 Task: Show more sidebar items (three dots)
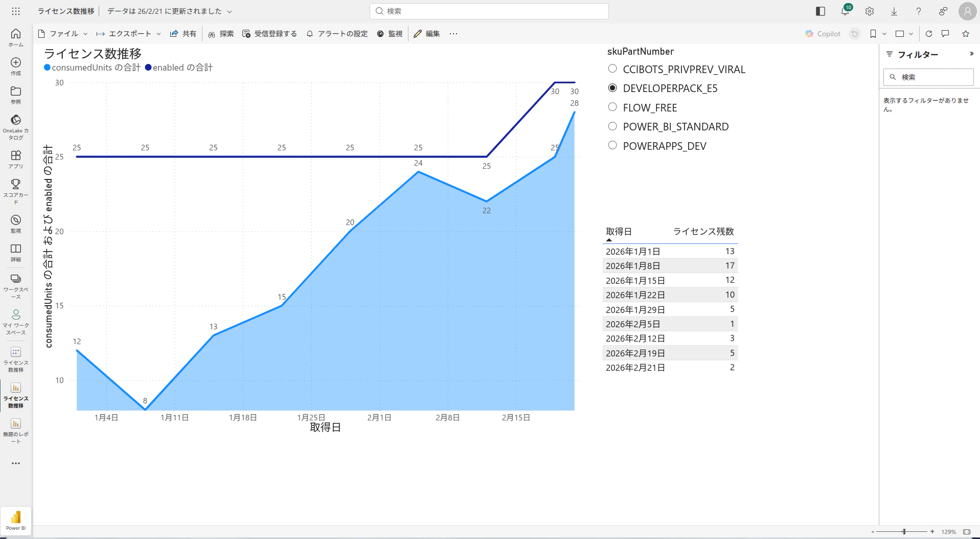pos(16,463)
